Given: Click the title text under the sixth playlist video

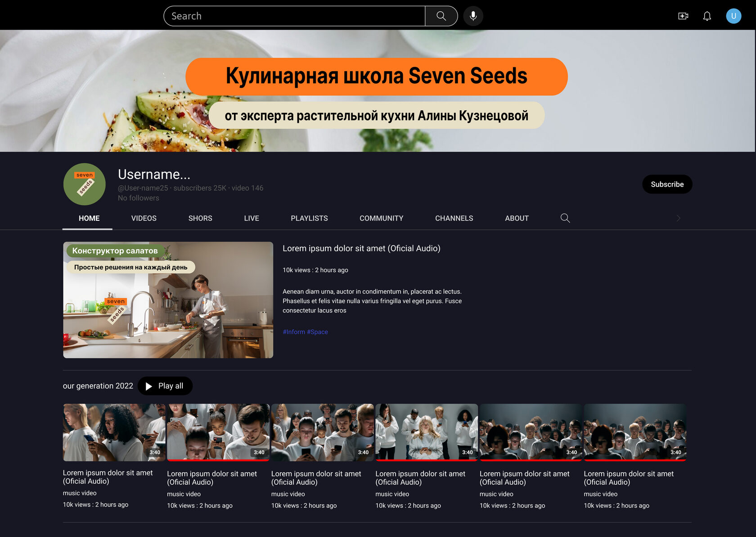Looking at the screenshot, I should tap(629, 478).
